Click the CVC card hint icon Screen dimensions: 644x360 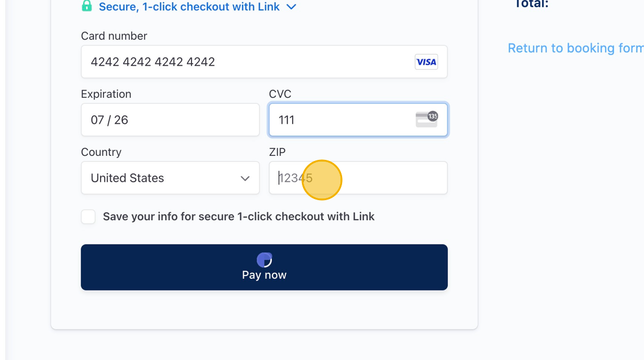[x=427, y=119]
